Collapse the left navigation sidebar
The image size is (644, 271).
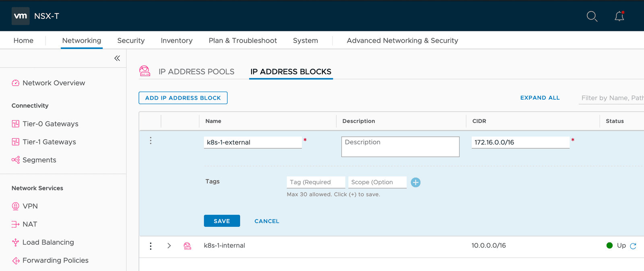117,58
